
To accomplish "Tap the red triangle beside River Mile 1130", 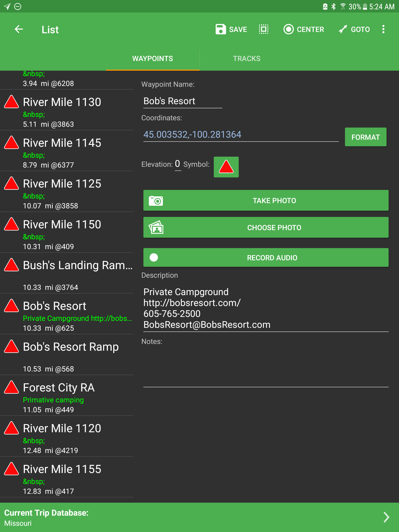I will click(x=11, y=102).
